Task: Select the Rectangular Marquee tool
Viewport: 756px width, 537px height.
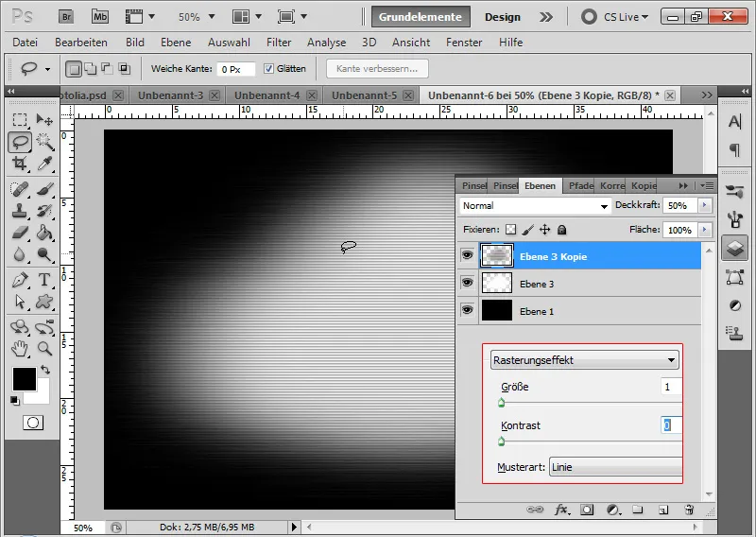Action: point(20,119)
